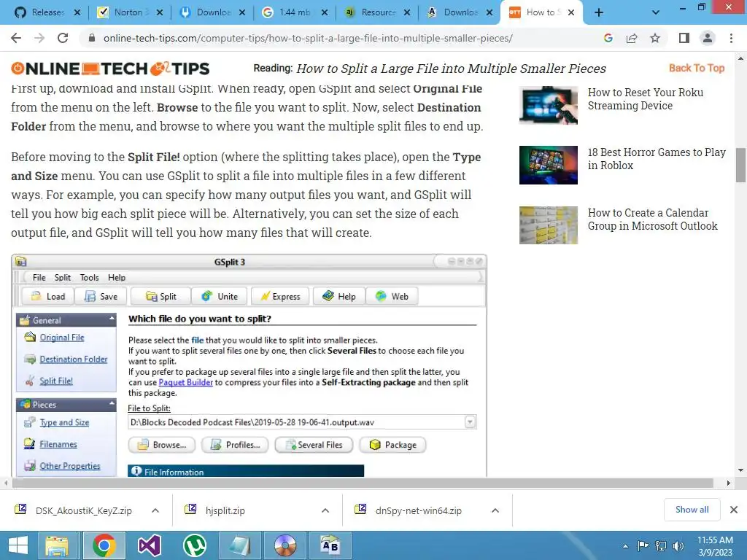
Task: Click the address bar URL
Action: tap(308, 38)
